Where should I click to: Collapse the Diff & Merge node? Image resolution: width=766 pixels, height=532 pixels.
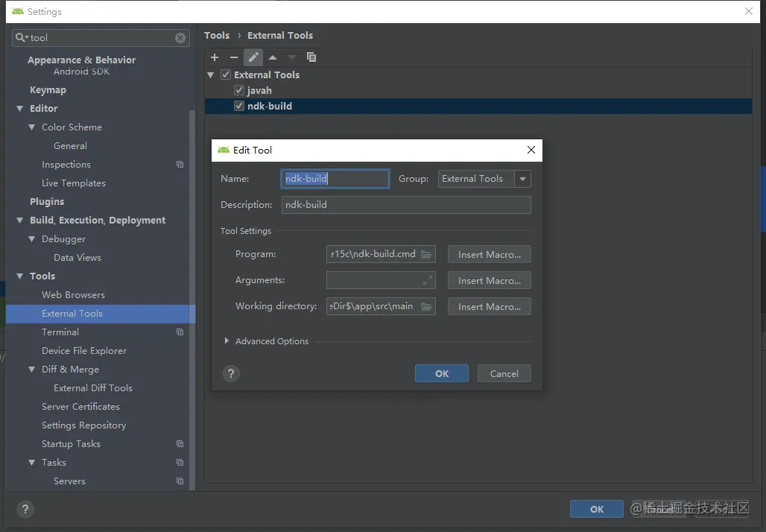point(32,370)
